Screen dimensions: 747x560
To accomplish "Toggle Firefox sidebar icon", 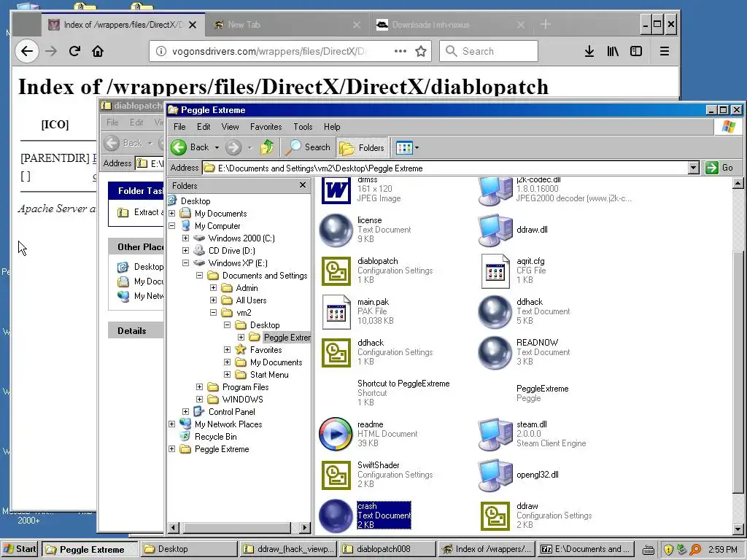I will pos(636,52).
